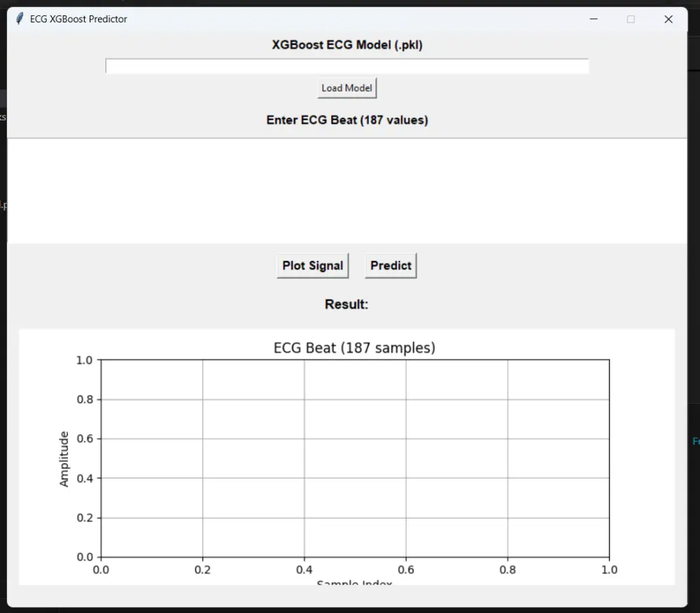Image resolution: width=700 pixels, height=613 pixels.
Task: Close the ECG XGBoost Predictor window
Action: (668, 19)
